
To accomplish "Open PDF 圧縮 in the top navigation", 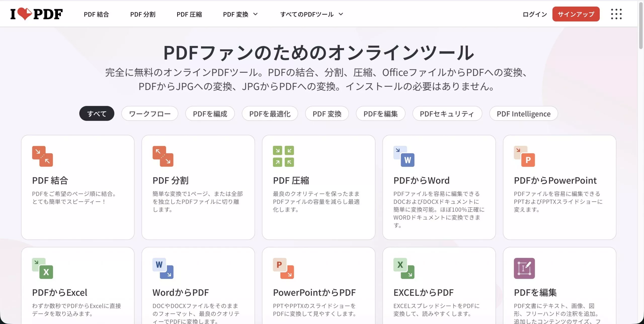I will pos(189,14).
